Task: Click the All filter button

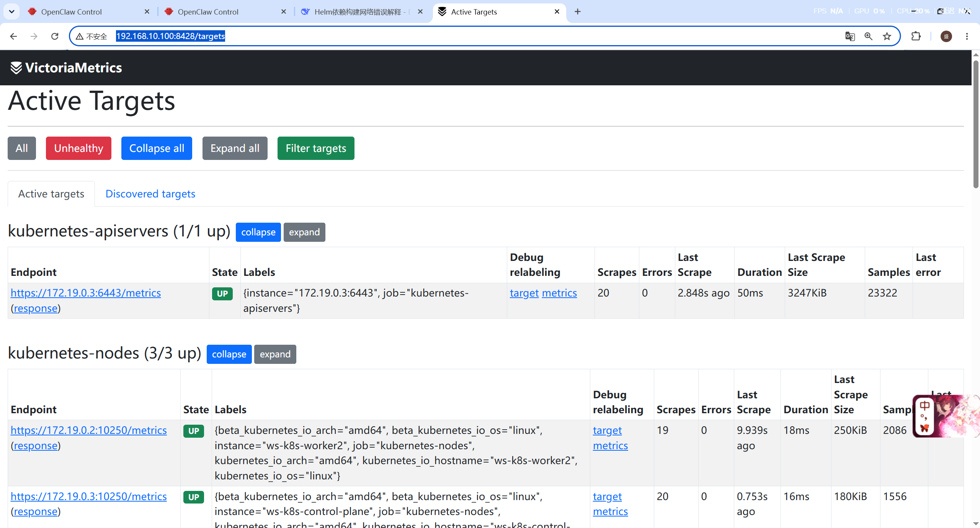Action: point(22,148)
